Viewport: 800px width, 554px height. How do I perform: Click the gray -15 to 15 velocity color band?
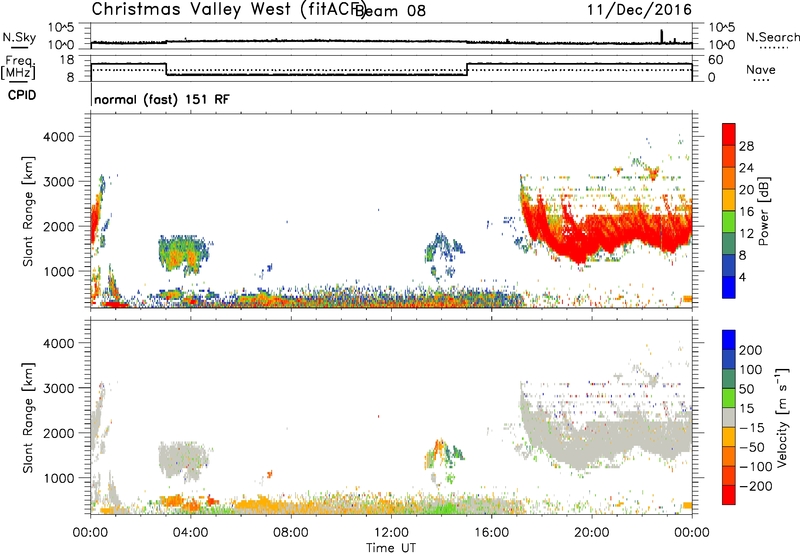(729, 417)
